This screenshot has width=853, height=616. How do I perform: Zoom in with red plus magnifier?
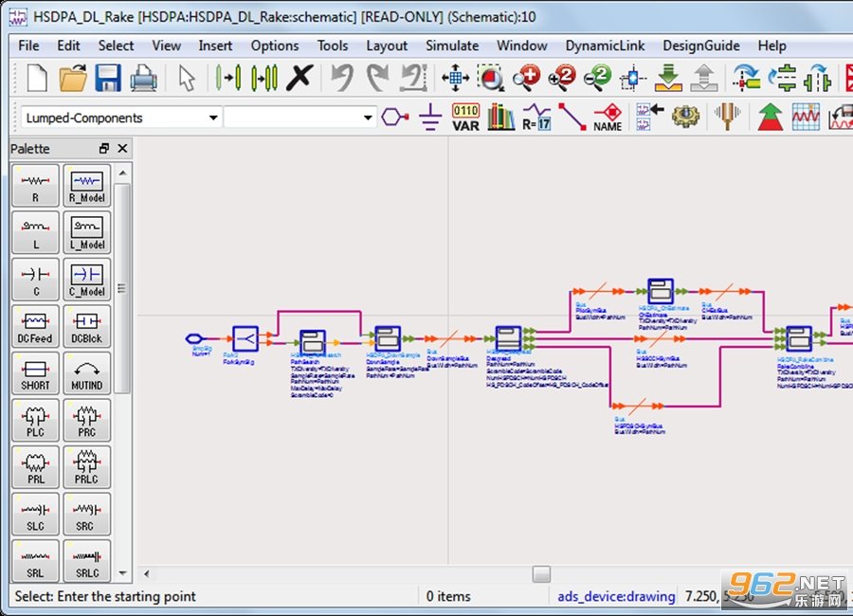click(x=527, y=78)
